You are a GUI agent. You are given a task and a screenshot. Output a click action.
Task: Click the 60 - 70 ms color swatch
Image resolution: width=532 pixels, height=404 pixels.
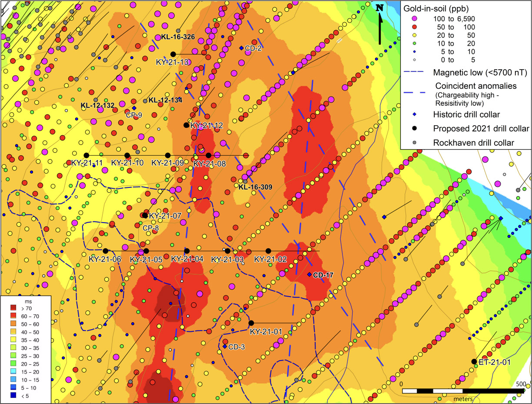13,315
